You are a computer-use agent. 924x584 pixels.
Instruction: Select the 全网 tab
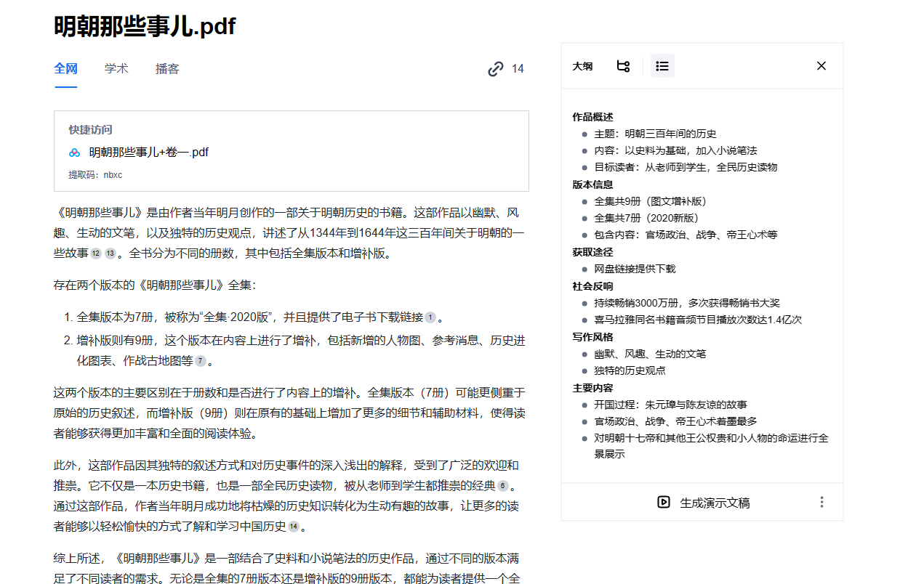coord(65,69)
